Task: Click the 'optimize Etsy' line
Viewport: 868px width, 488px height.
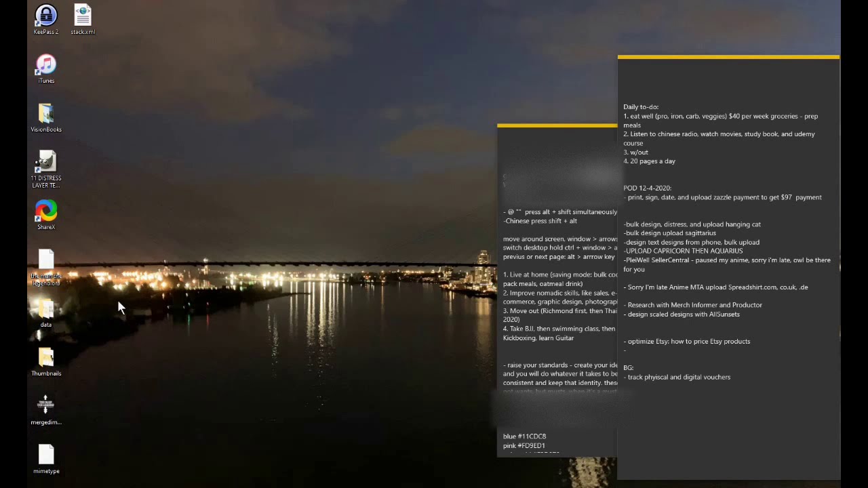Action: (x=687, y=342)
